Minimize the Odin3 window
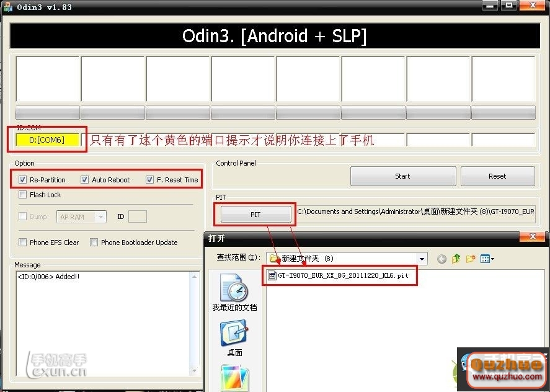The width and height of the screenshot is (550, 392). [489, 5]
